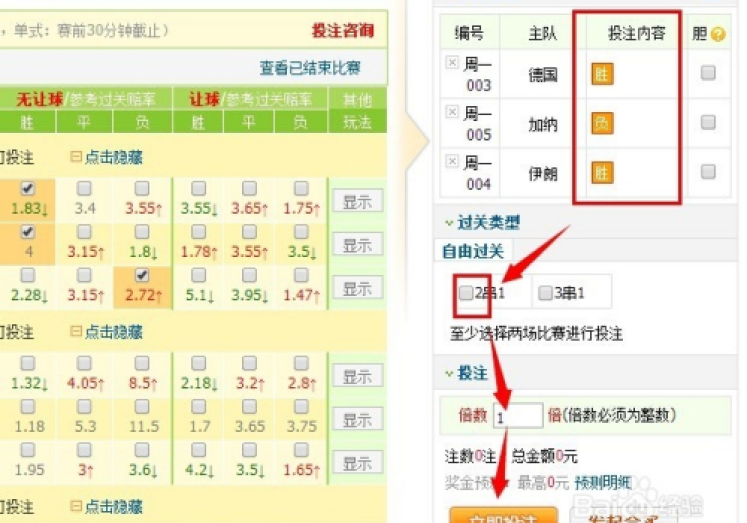Image resolution: width=747 pixels, height=523 pixels.
Task: Tick the 1.75 handicap lose checkbox
Action: 301,189
